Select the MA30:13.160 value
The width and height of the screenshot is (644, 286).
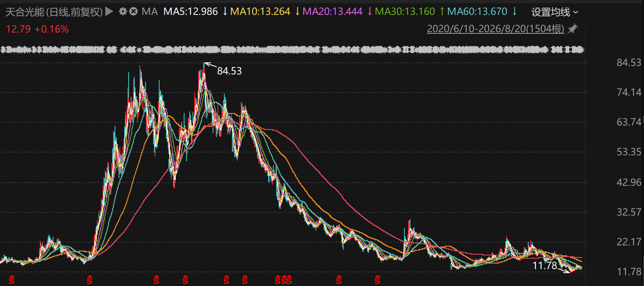[x=405, y=12]
